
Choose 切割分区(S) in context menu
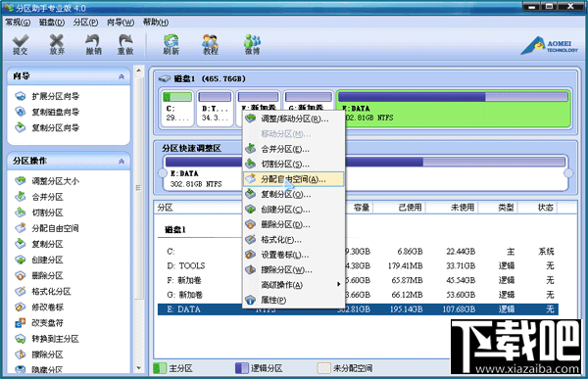(294, 165)
